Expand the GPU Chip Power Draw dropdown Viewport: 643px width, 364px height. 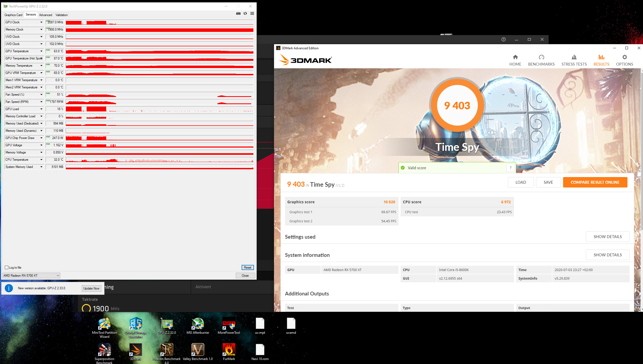click(x=41, y=138)
